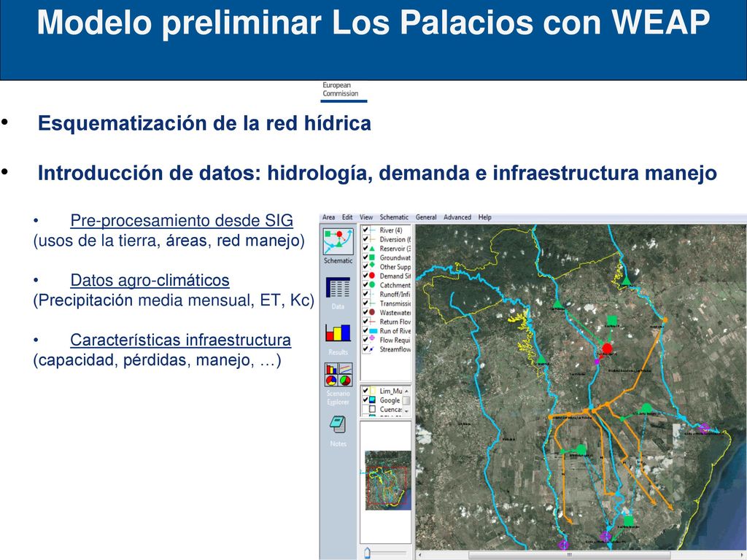The image size is (747, 560).
Task: Toggle the Return Flow checkbox
Action: (365, 322)
